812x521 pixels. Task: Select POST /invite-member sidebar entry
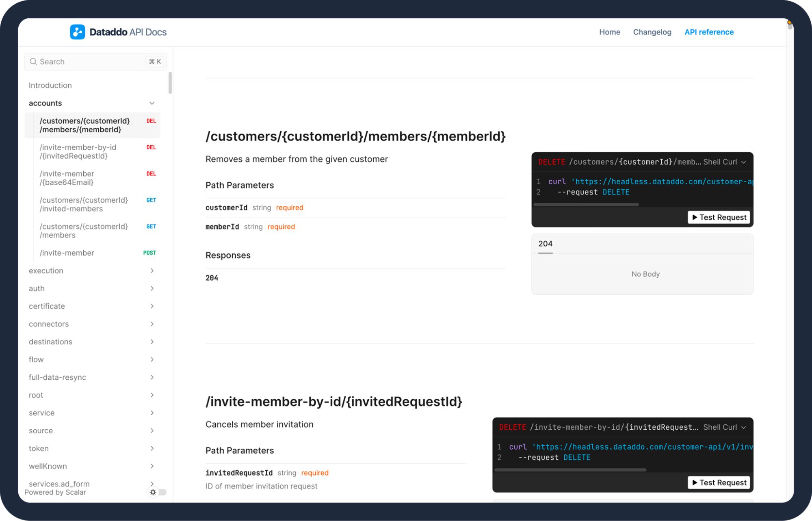pyautogui.click(x=93, y=253)
